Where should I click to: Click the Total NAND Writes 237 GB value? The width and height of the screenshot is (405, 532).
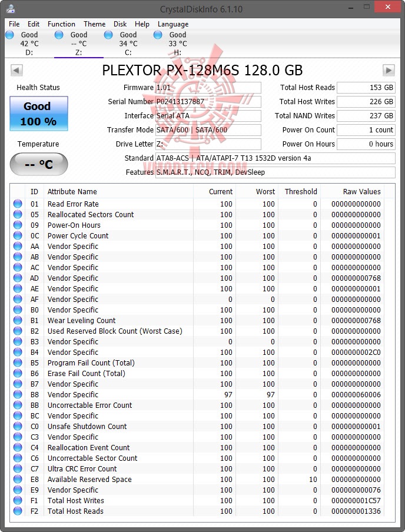tap(366, 116)
